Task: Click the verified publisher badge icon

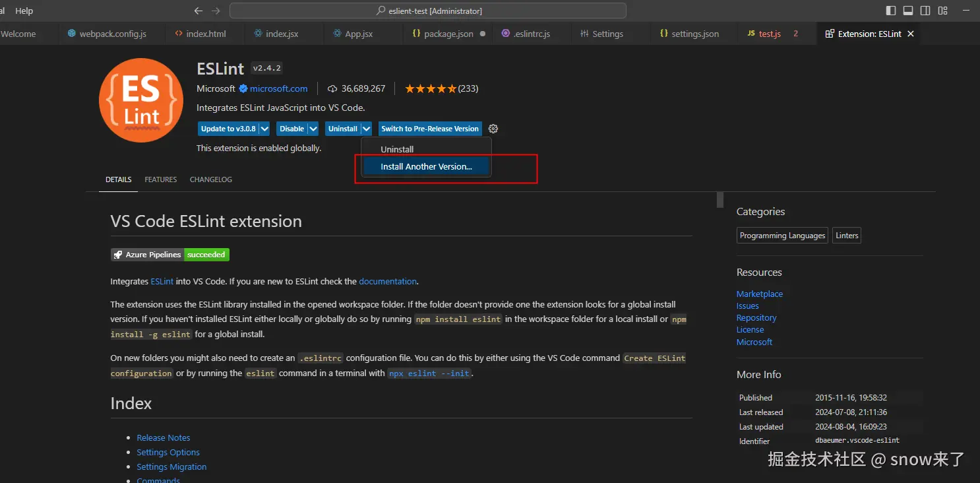Action: [243, 88]
